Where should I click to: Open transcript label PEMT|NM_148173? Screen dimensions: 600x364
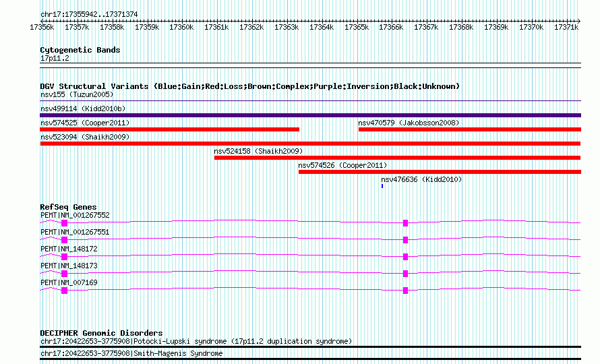pos(69,266)
